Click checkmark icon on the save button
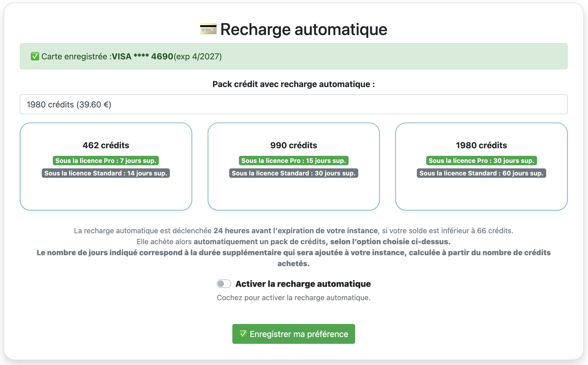This screenshot has height=365, width=588. tap(243, 334)
